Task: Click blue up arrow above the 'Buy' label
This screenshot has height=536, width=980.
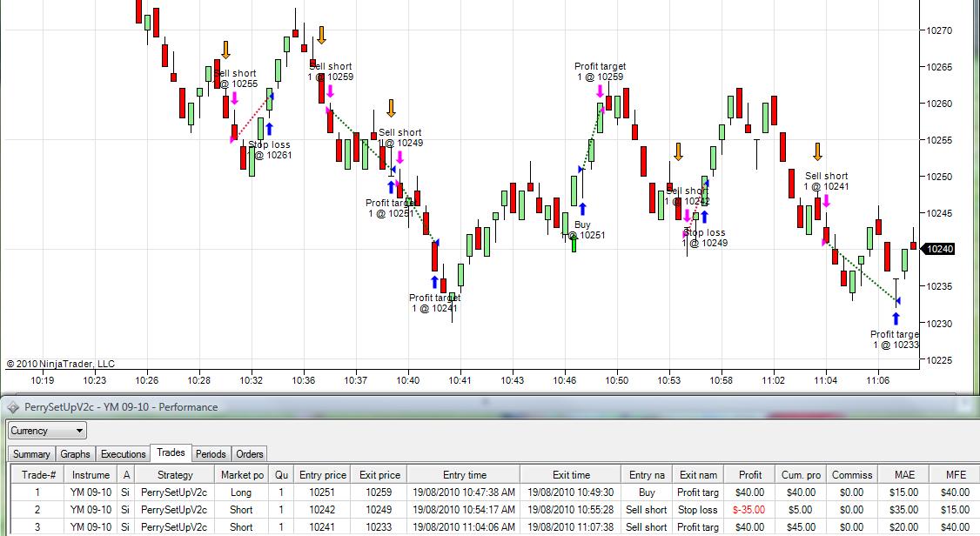Action: coord(582,209)
